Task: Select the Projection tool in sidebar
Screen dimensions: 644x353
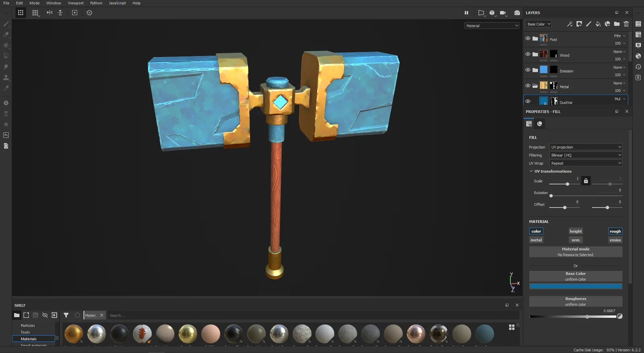Action: point(6,45)
